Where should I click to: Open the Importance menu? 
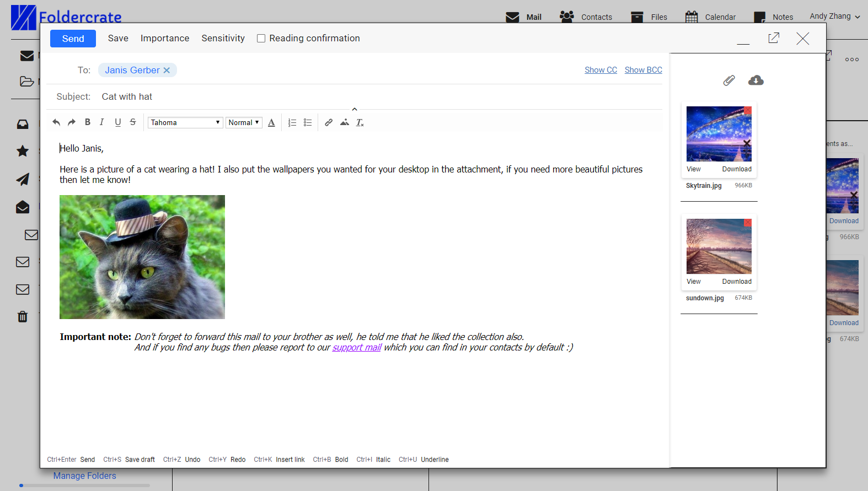coord(165,38)
